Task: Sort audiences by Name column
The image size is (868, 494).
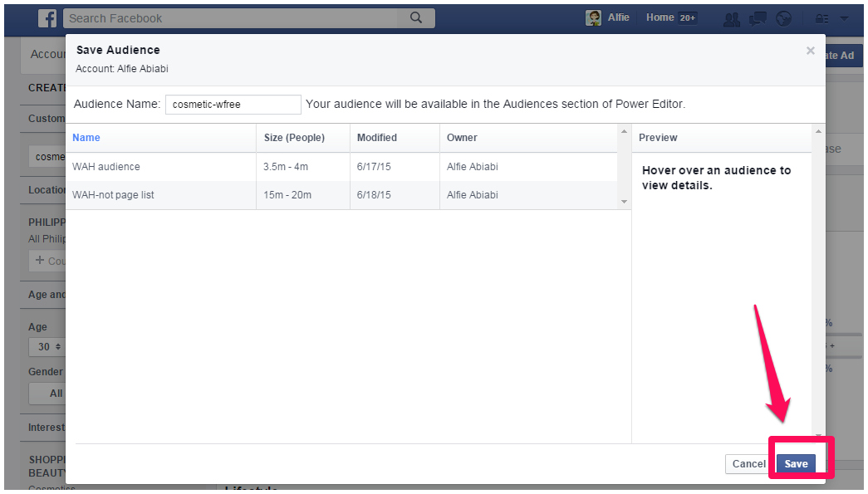Action: click(86, 138)
